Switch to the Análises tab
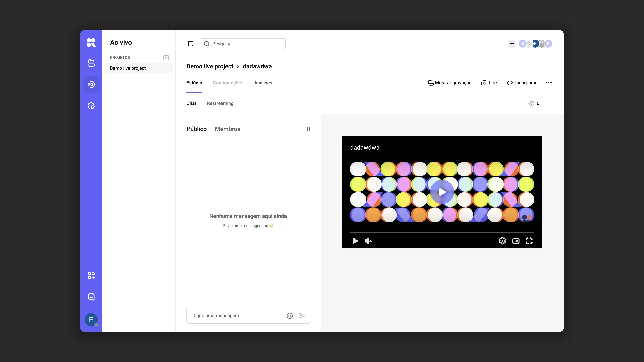This screenshot has height=362, width=644. click(x=263, y=83)
